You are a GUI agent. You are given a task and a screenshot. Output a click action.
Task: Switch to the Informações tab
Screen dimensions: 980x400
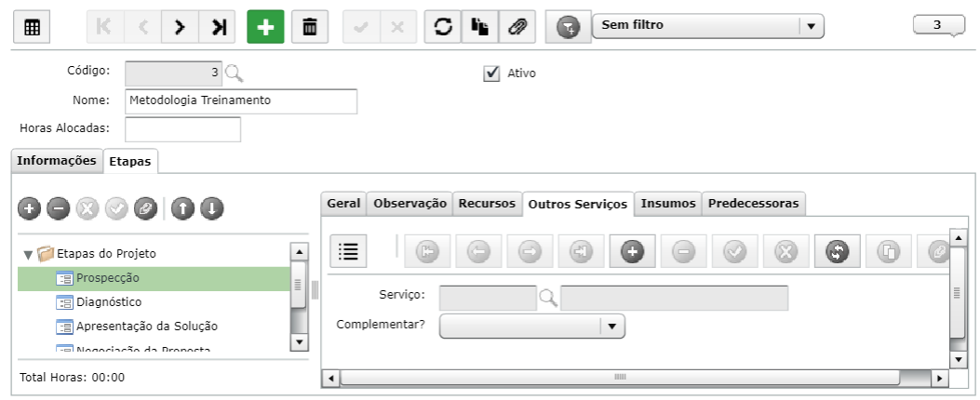pyautogui.click(x=57, y=161)
